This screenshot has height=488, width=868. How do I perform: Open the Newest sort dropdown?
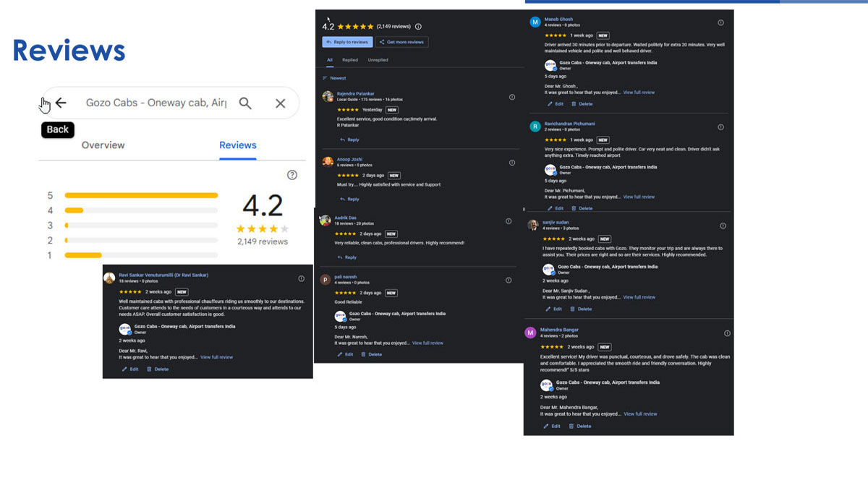(334, 78)
